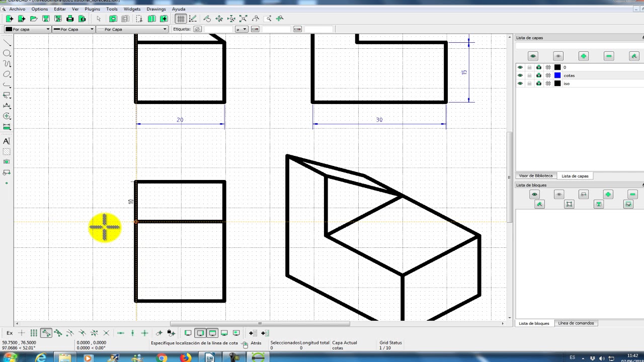The image size is (644, 362).
Task: Toggle construction setting for layer 0
Action: click(548, 67)
